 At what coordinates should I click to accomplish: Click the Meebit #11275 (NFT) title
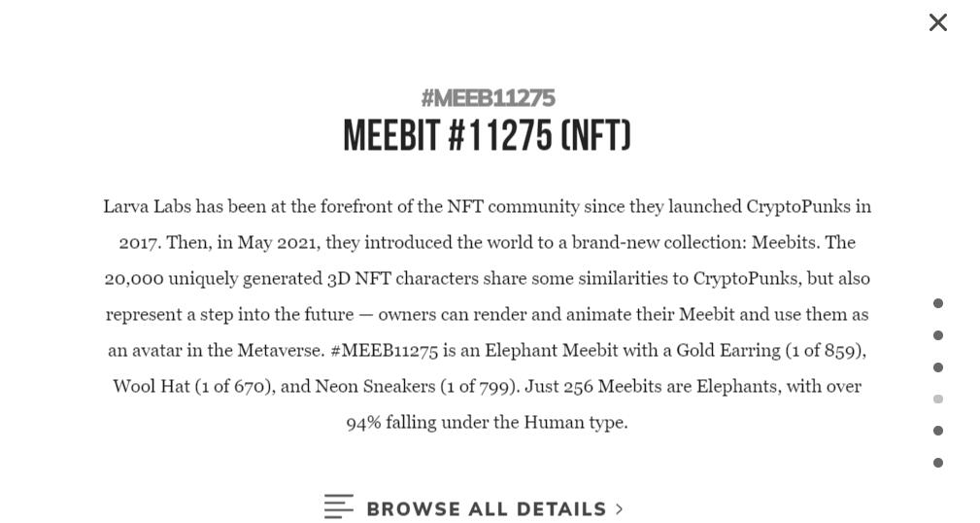pos(487,136)
